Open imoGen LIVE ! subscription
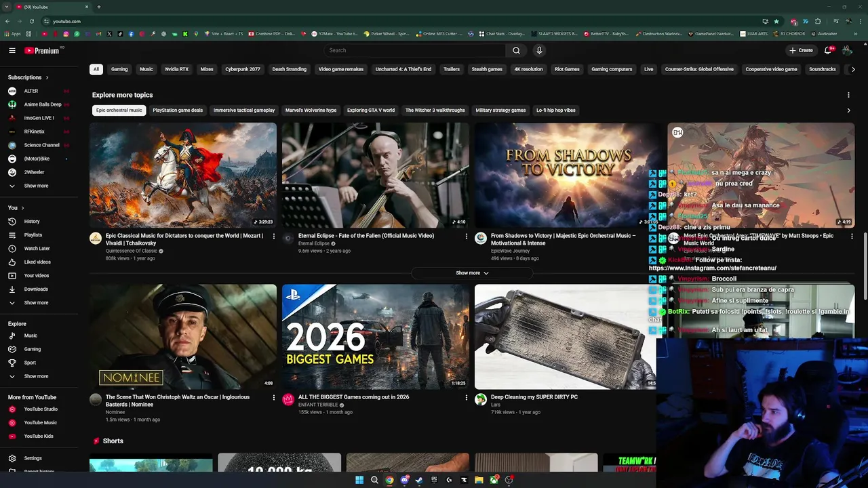868x488 pixels. 39,118
